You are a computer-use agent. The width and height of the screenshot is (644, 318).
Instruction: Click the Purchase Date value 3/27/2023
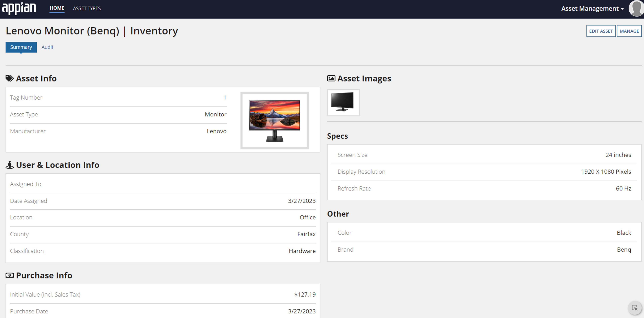pyautogui.click(x=302, y=311)
